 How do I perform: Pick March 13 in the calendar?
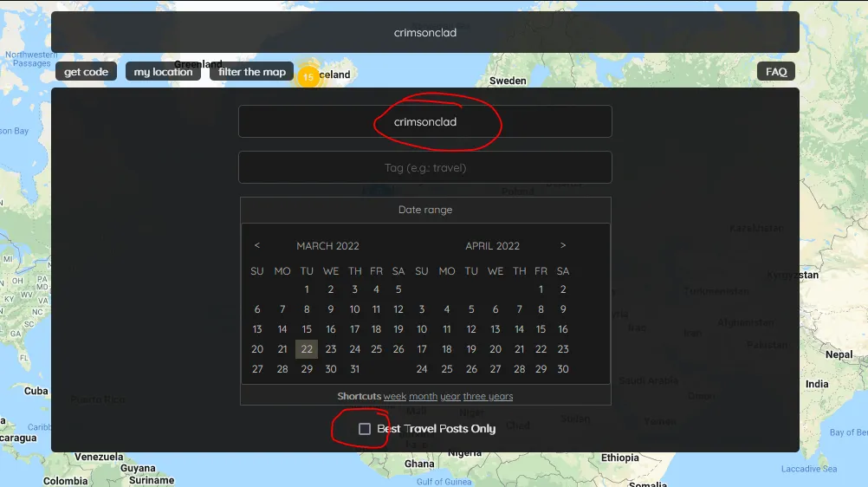pos(257,329)
